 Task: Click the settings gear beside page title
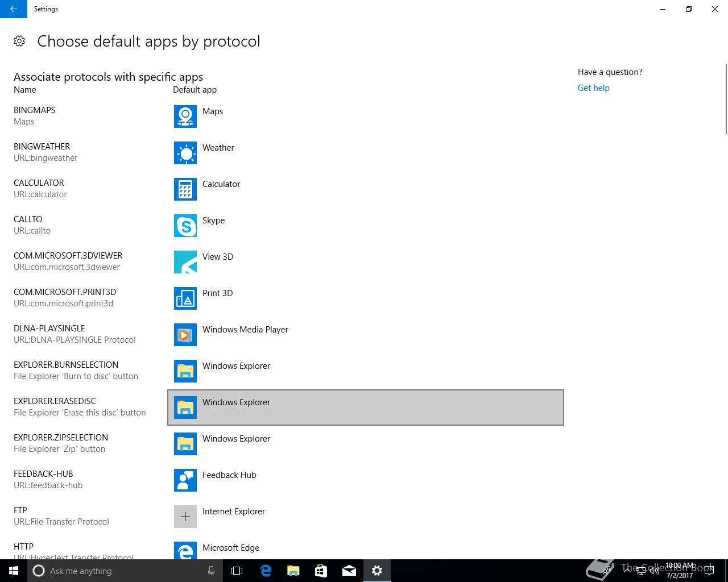pyautogui.click(x=19, y=41)
